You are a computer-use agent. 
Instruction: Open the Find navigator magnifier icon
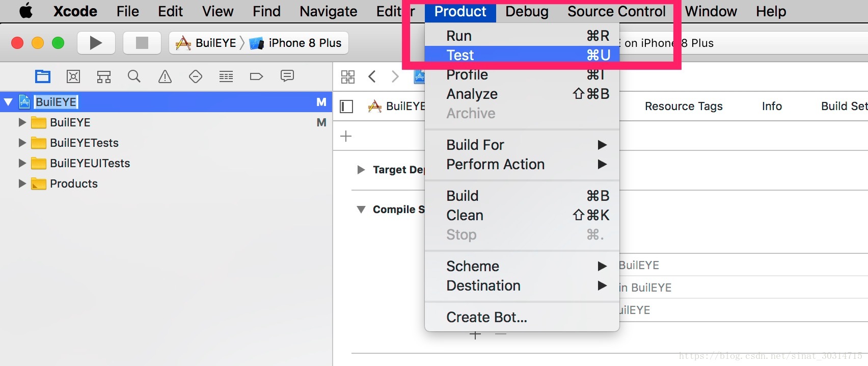(134, 76)
